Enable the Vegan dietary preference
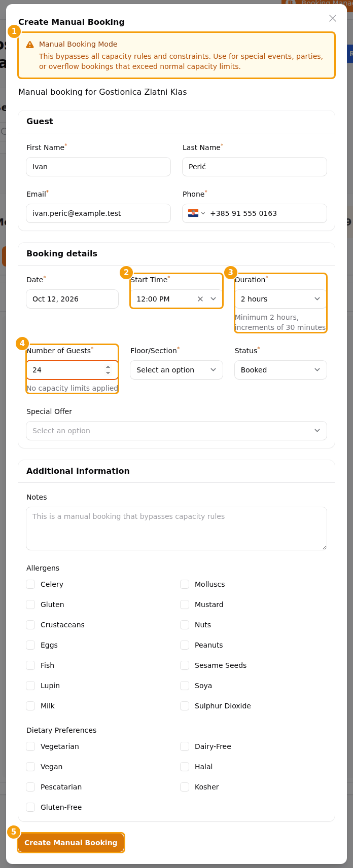The width and height of the screenshot is (353, 868). tap(30, 767)
